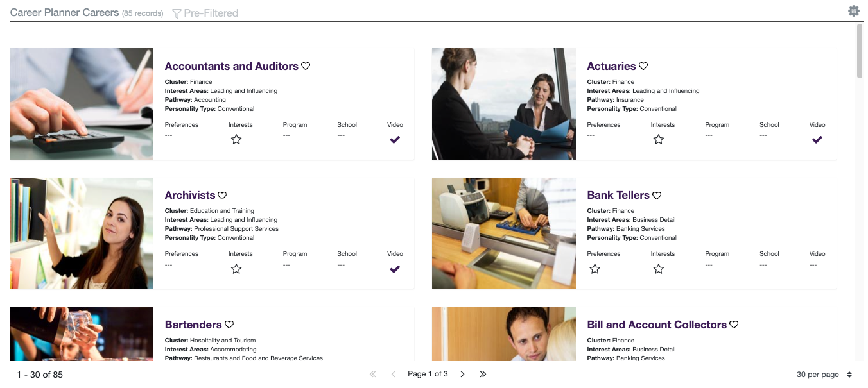Click the Page 1 of 3 indicator
The width and height of the screenshot is (868, 388).
428,374
